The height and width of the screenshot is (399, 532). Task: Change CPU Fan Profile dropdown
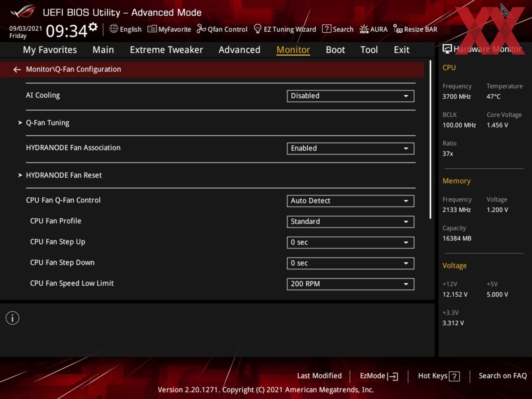point(350,221)
